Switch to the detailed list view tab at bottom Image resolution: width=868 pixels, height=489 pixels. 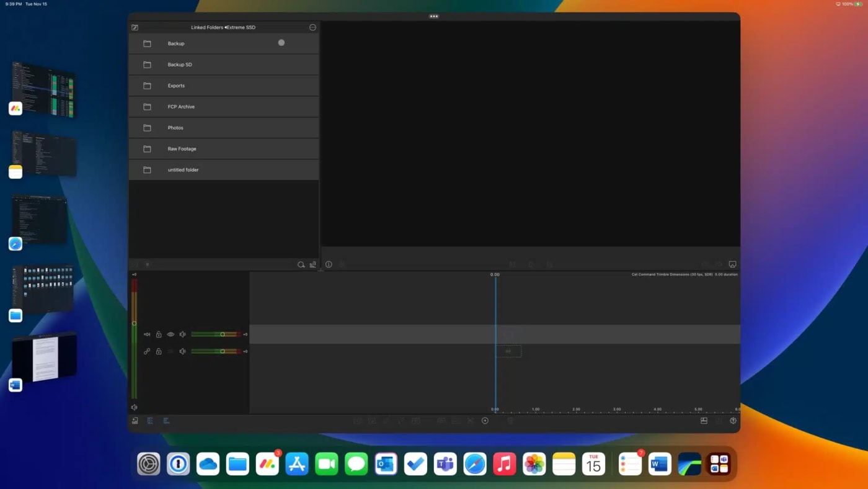(149, 420)
